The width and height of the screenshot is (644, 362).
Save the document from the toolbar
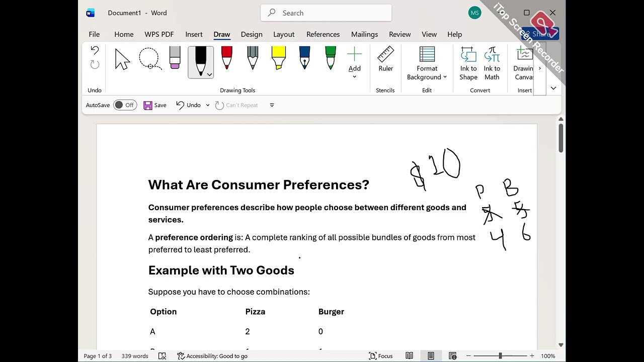[x=155, y=105]
